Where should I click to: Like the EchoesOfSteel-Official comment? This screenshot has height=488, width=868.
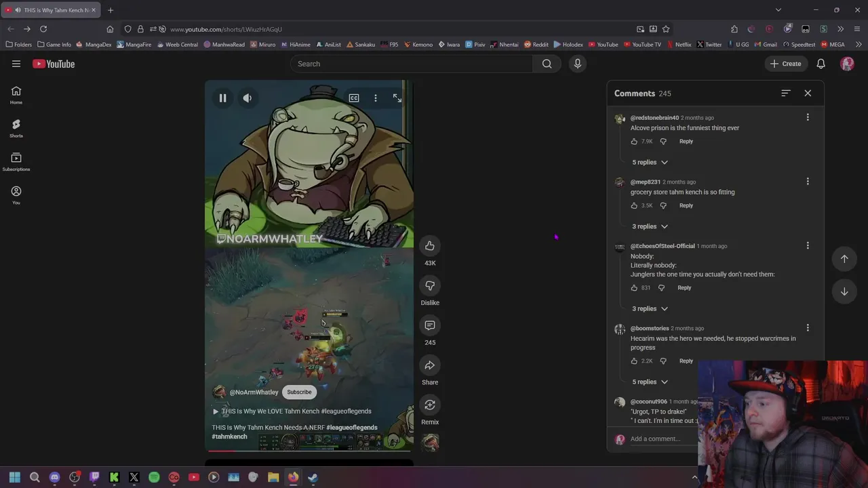point(634,288)
